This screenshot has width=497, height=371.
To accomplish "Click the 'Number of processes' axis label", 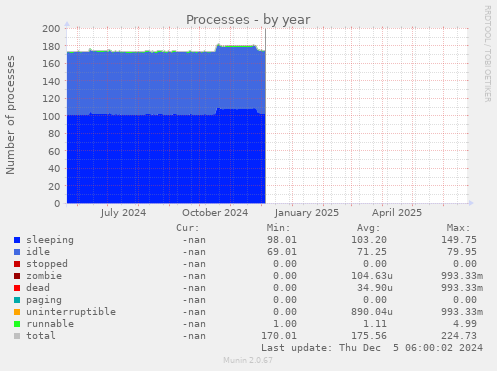I will (x=10, y=115).
